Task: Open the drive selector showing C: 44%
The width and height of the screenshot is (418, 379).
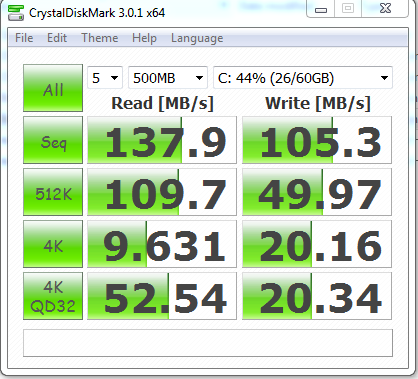Action: click(303, 78)
